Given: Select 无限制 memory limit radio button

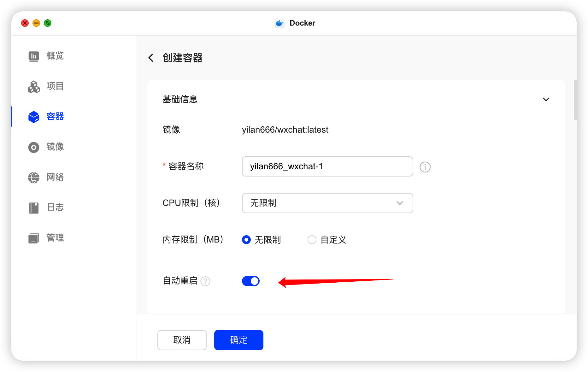Looking at the screenshot, I should click(246, 240).
